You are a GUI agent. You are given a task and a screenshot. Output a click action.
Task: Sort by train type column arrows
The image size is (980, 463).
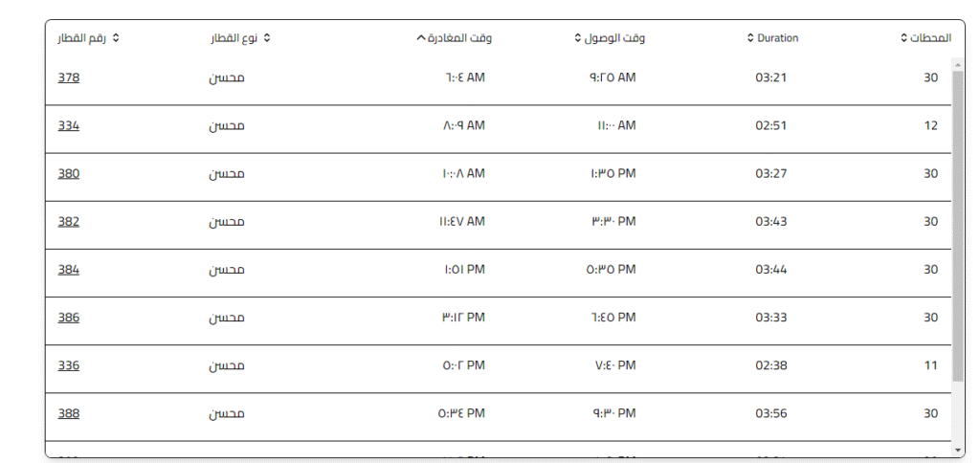click(x=267, y=38)
